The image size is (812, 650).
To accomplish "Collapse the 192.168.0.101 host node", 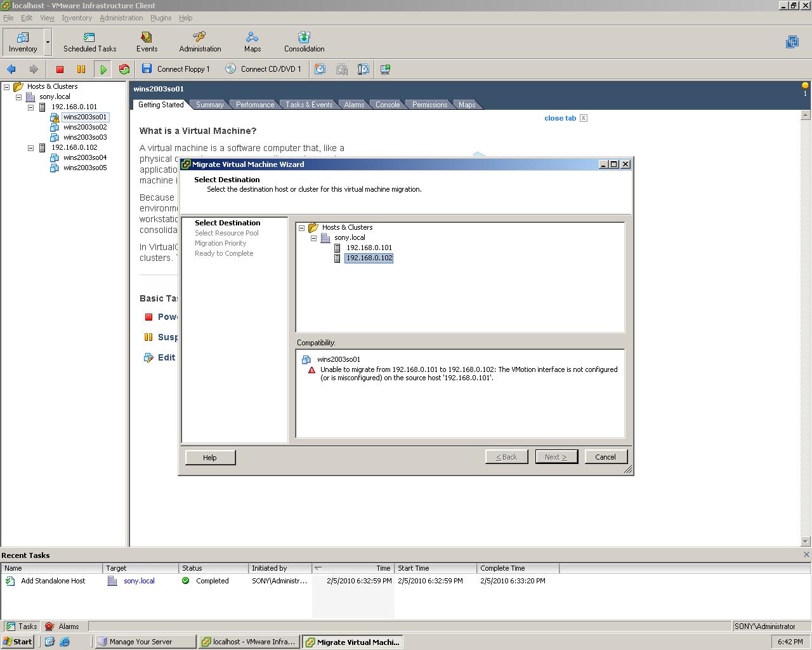I will pyautogui.click(x=30, y=107).
